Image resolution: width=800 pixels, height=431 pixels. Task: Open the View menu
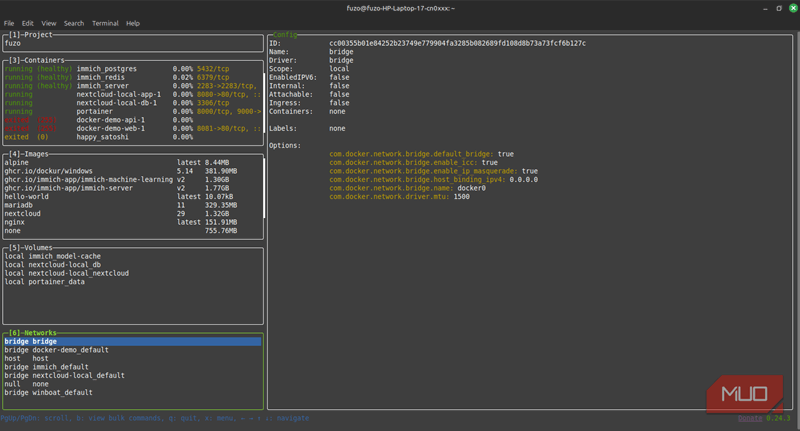point(48,23)
